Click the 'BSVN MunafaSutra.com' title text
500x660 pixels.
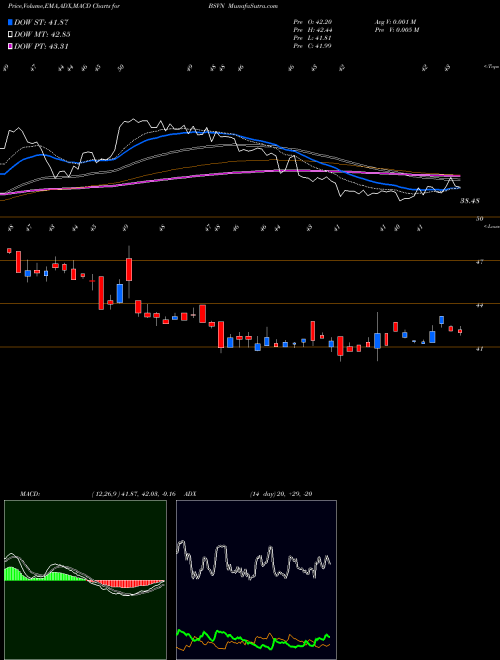pos(243,6)
